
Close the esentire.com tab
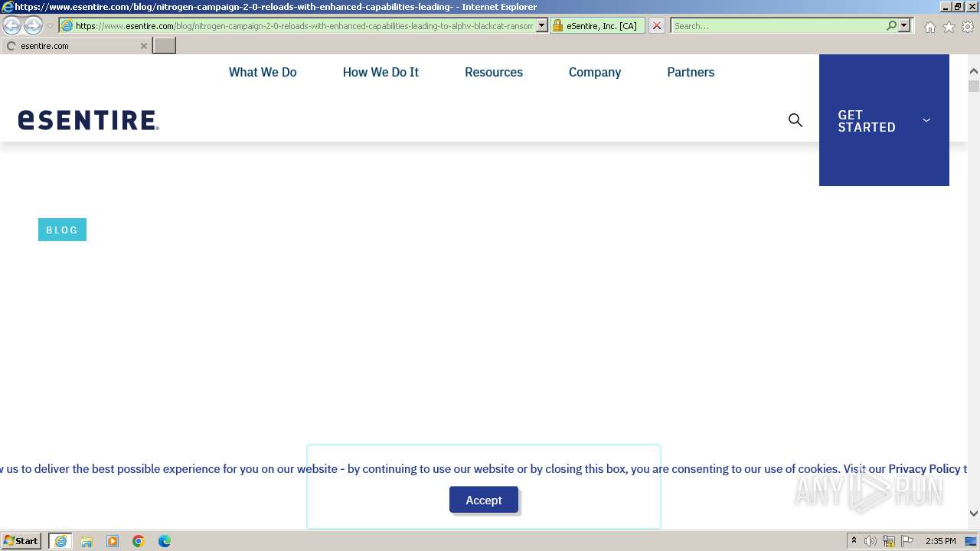[x=143, y=46]
